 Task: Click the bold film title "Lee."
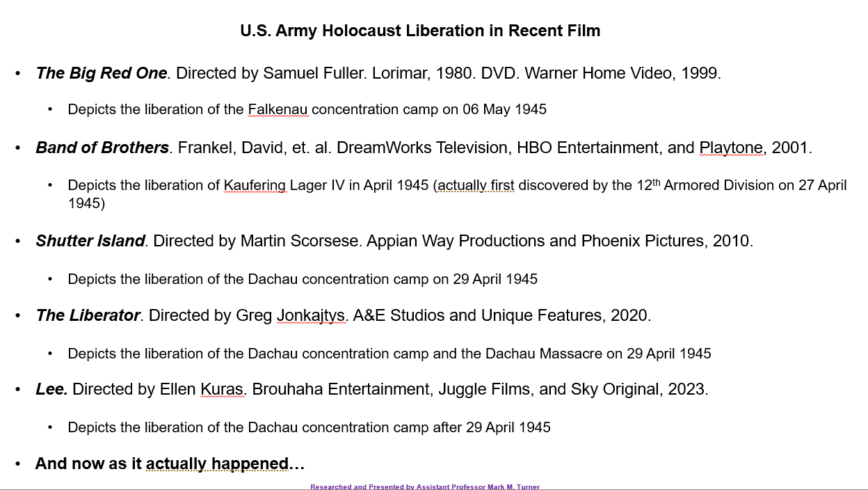pos(51,389)
